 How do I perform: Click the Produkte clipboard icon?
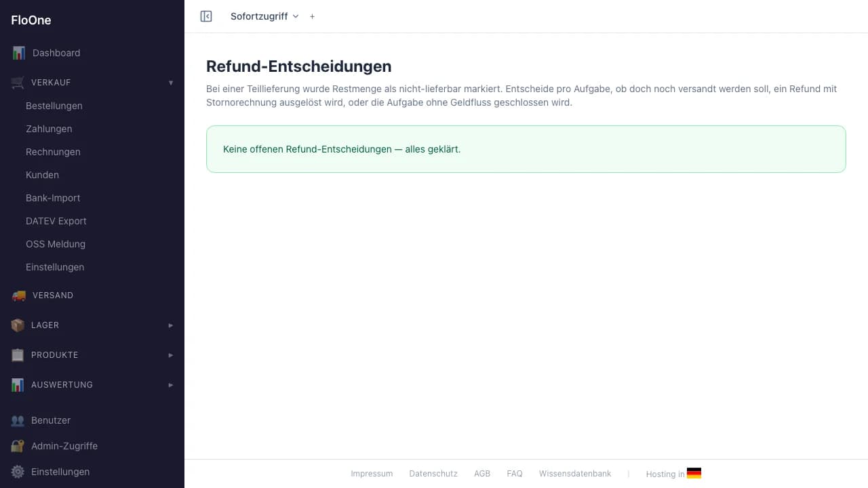click(x=18, y=355)
